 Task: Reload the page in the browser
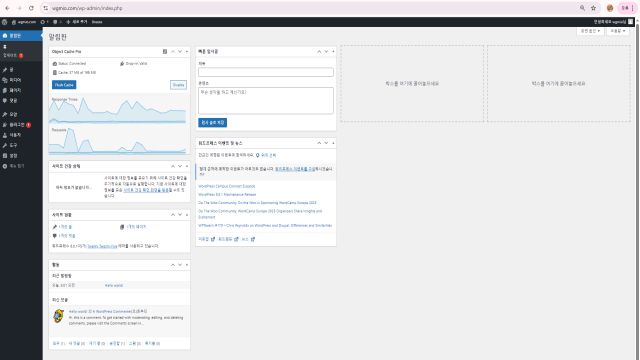[x=31, y=8]
